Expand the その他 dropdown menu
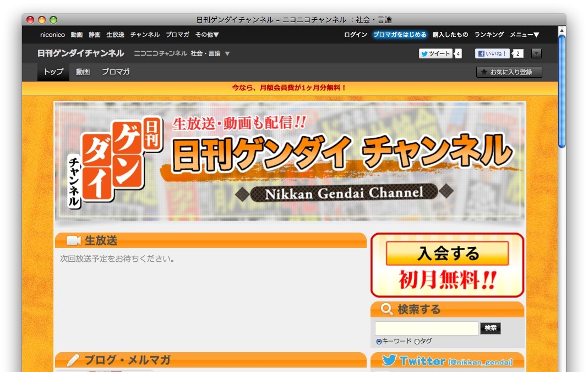Image resolution: width=588 pixels, height=372 pixels. click(207, 35)
